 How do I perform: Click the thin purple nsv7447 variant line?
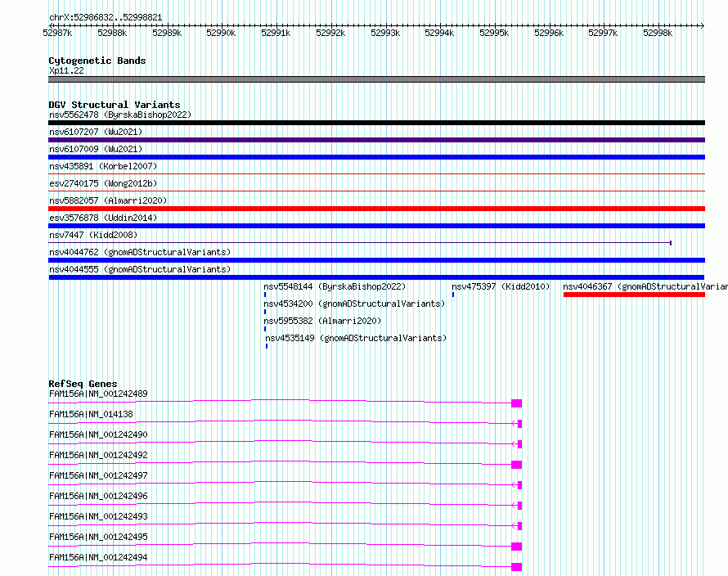[360, 242]
